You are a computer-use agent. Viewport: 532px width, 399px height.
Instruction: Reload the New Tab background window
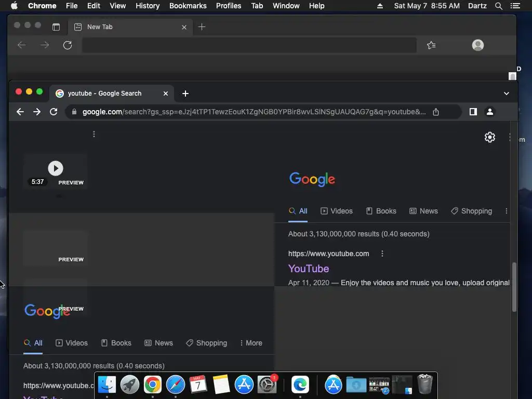pyautogui.click(x=68, y=45)
